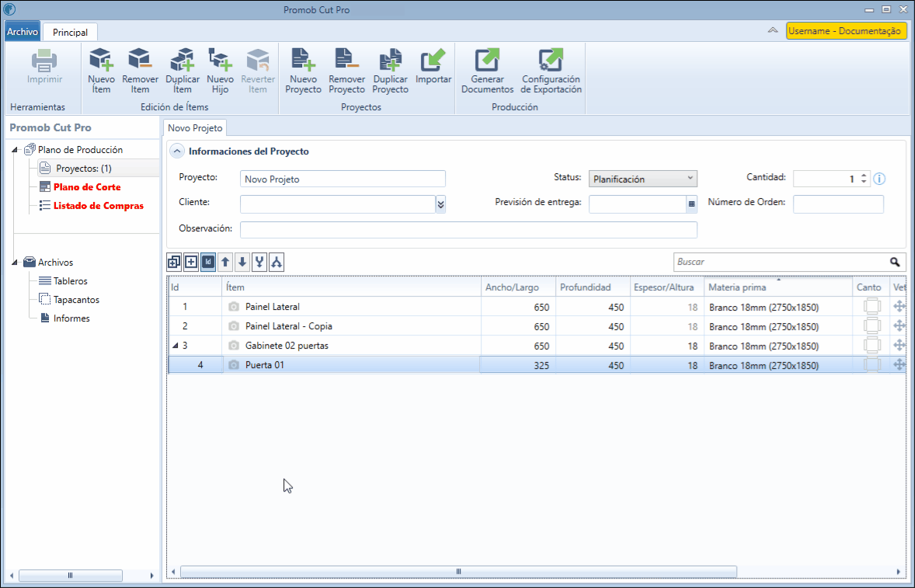Click the Profundidad column header
Image resolution: width=915 pixels, height=588 pixels.
(593, 287)
